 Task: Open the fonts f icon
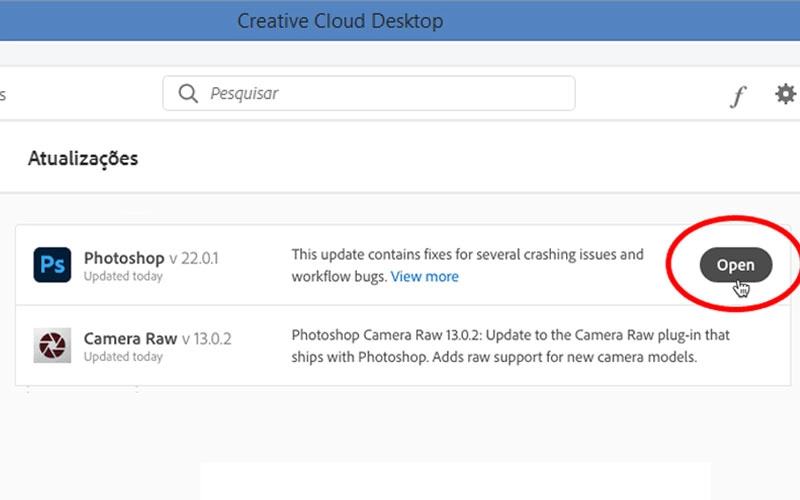[x=738, y=95]
